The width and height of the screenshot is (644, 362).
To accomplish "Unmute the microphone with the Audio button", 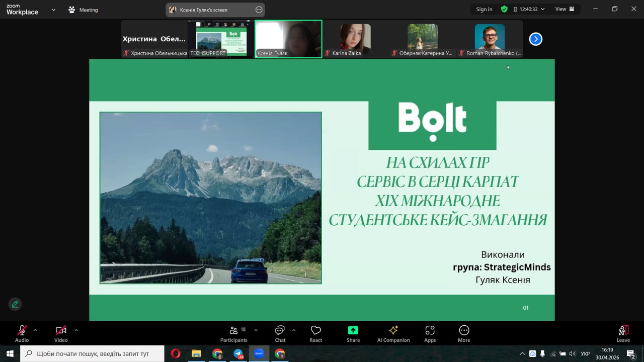I will coord(22,333).
